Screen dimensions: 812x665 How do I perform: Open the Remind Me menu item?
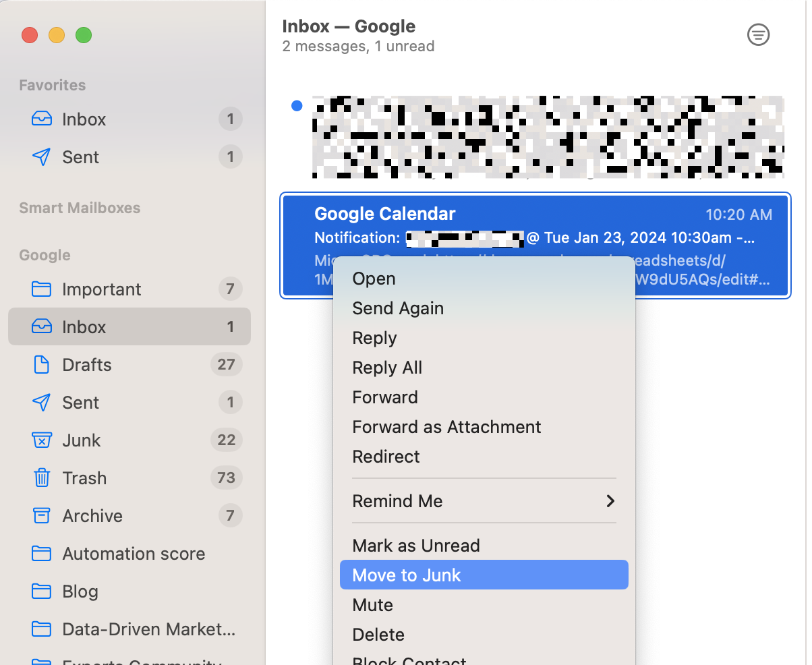point(484,501)
